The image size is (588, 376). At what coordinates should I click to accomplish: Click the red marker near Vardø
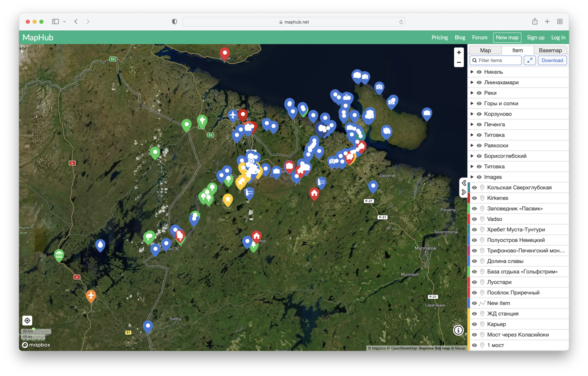coord(225,54)
